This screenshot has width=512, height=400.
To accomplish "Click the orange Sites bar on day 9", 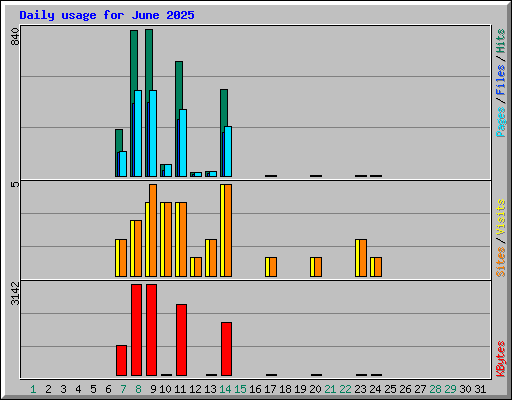I will [x=153, y=230].
